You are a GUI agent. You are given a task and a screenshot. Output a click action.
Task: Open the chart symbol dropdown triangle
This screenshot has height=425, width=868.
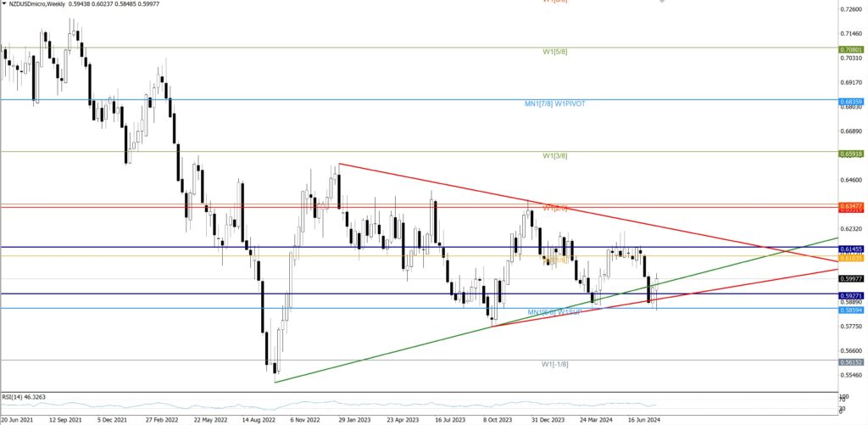(4, 4)
